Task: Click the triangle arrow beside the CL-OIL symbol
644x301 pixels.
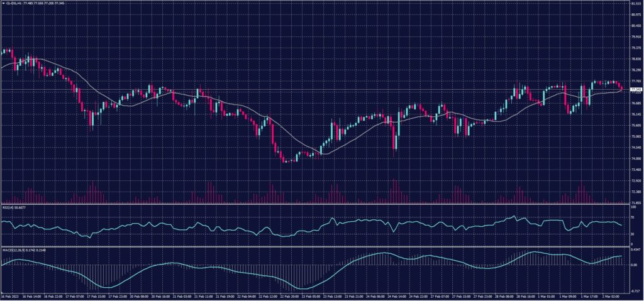Action: (x=2, y=3)
